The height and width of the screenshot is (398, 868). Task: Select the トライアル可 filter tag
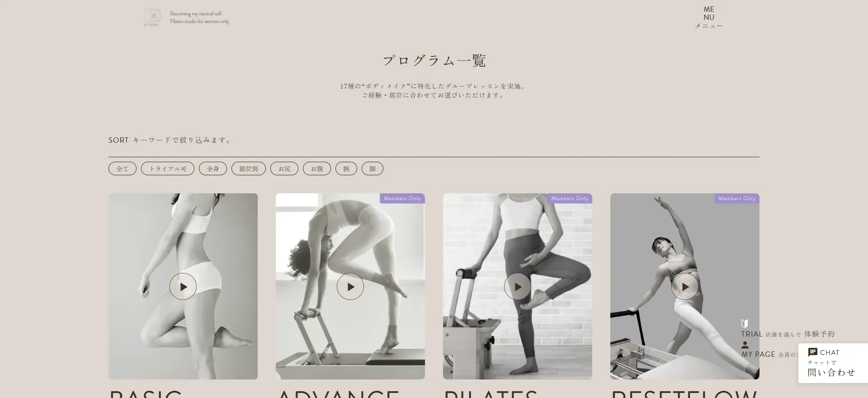point(168,169)
